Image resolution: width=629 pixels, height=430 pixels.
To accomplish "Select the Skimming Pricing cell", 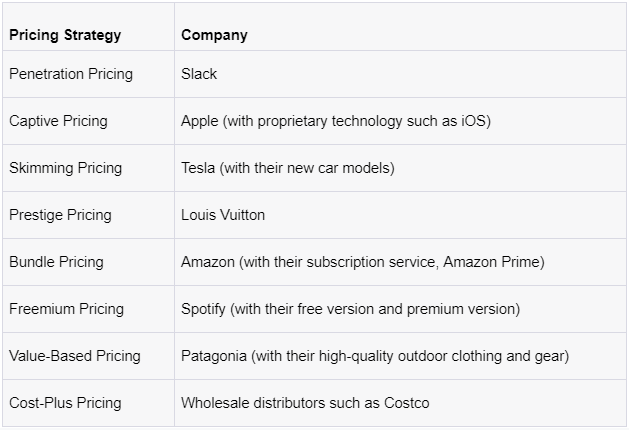I will [x=65, y=168].
